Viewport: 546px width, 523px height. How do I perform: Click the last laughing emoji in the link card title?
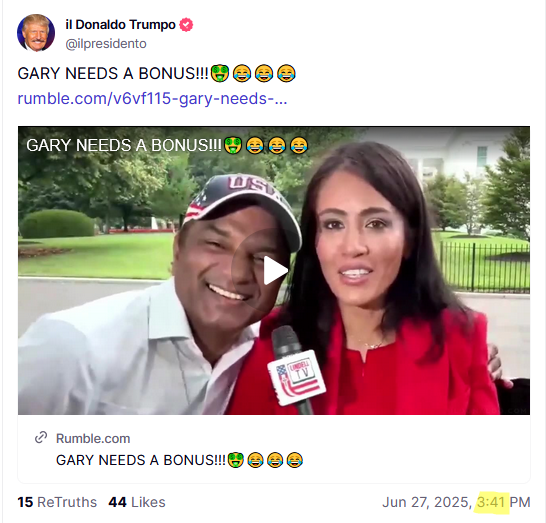[295, 460]
